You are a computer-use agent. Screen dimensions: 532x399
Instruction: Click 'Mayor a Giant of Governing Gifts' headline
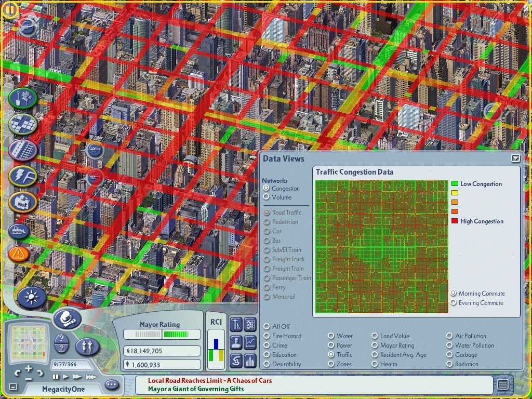[196, 389]
